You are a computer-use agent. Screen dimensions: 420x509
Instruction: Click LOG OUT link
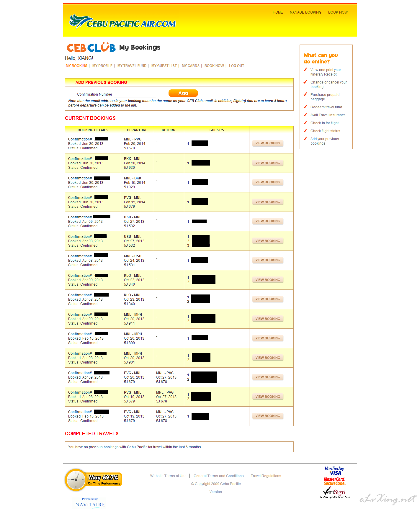pos(236,66)
